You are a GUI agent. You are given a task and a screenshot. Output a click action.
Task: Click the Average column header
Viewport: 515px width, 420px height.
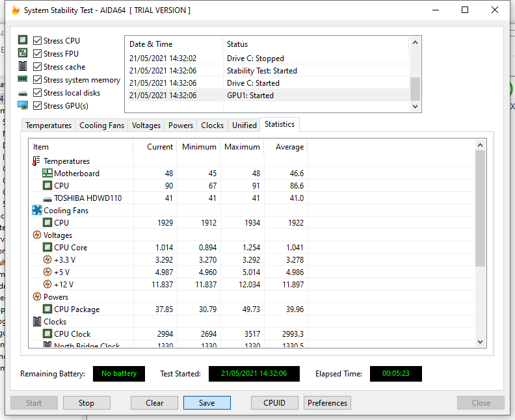(x=285, y=147)
